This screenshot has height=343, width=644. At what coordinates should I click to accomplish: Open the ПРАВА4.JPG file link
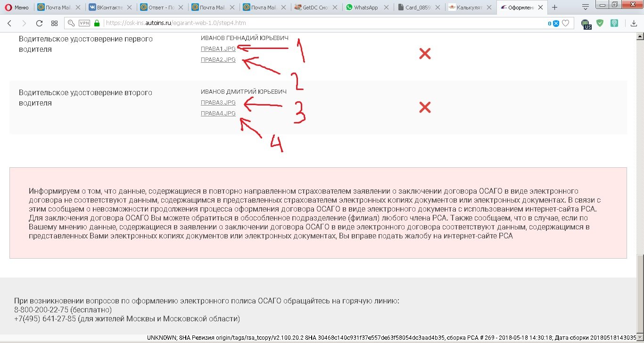218,113
